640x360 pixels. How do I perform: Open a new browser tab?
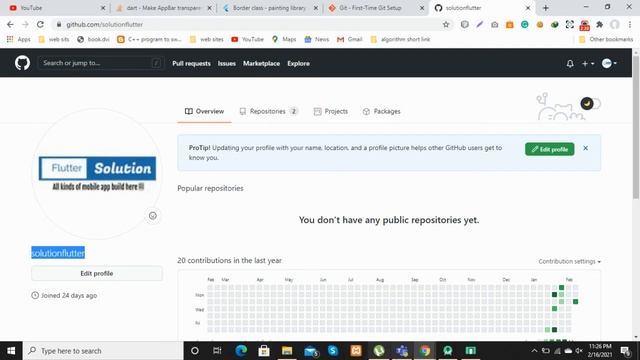coord(545,8)
